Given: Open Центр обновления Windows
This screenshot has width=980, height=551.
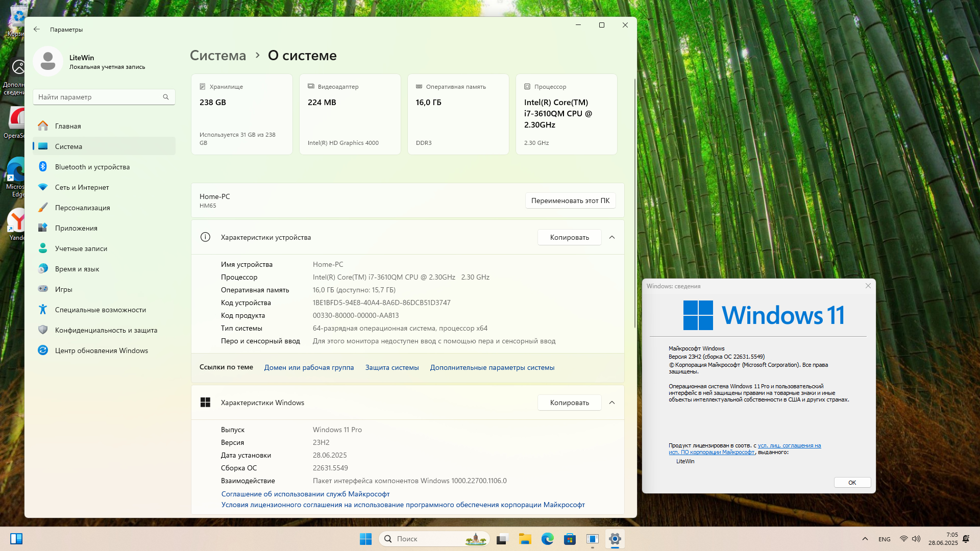Looking at the screenshot, I should pyautogui.click(x=101, y=350).
